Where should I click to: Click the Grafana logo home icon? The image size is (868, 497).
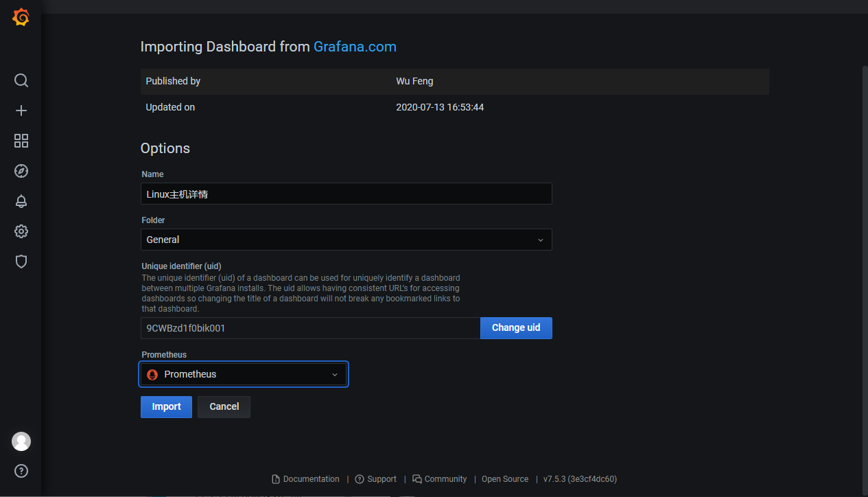point(21,18)
